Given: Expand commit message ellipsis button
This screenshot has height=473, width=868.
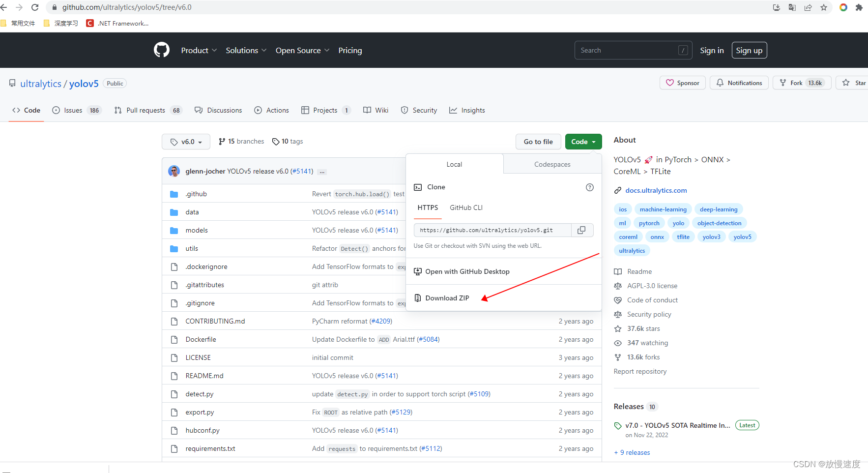Looking at the screenshot, I should point(322,172).
